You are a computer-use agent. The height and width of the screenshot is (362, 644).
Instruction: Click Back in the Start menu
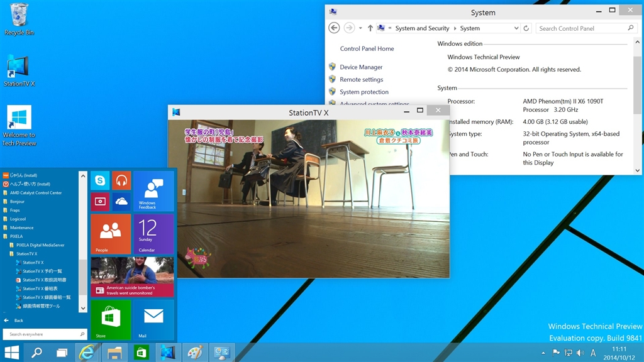coord(18,320)
